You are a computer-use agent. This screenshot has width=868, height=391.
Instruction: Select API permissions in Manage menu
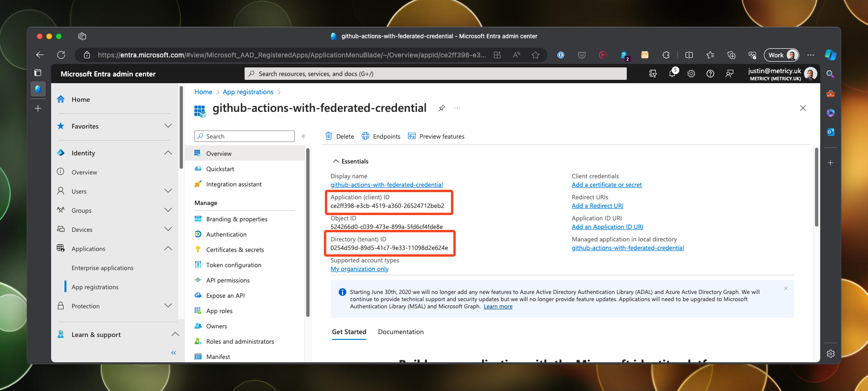pos(228,280)
